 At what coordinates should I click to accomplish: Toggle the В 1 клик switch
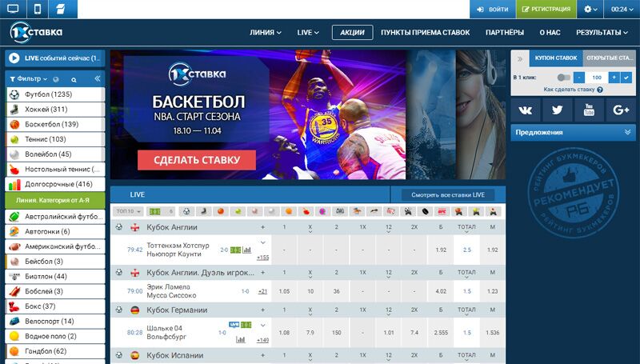pyautogui.click(x=564, y=78)
